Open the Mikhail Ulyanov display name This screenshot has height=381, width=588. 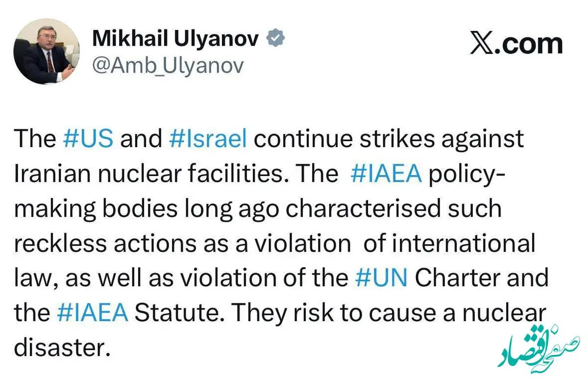tap(175, 39)
